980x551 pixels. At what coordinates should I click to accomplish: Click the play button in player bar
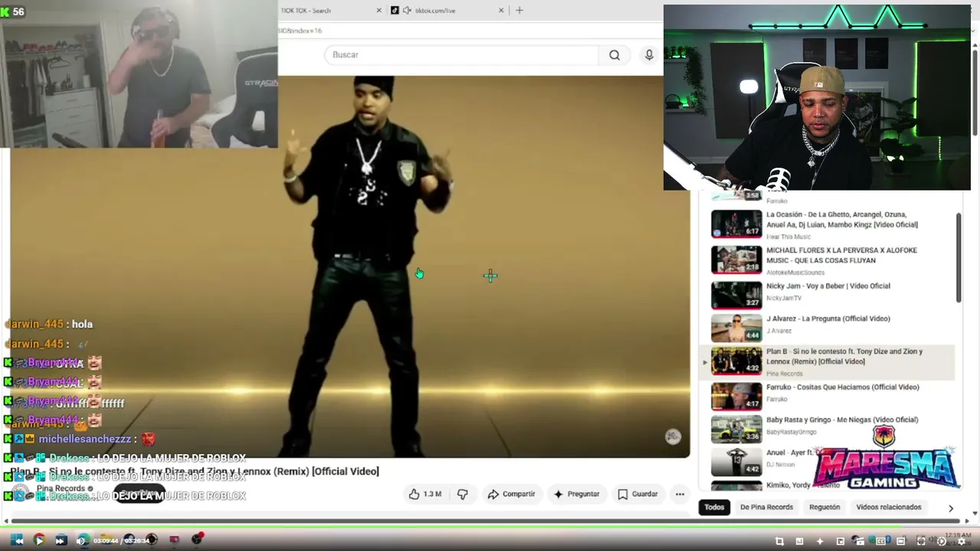click(x=39, y=540)
